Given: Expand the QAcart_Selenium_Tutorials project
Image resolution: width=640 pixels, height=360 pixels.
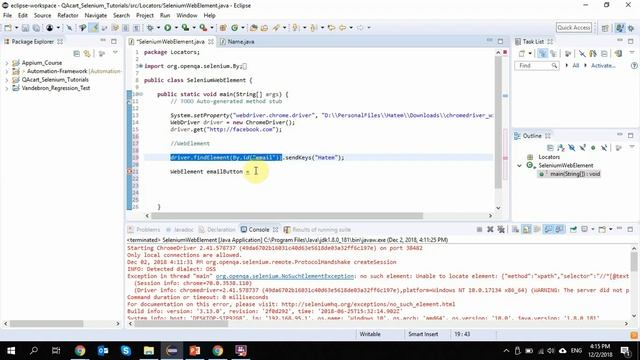Looking at the screenshot, I should (7, 80).
